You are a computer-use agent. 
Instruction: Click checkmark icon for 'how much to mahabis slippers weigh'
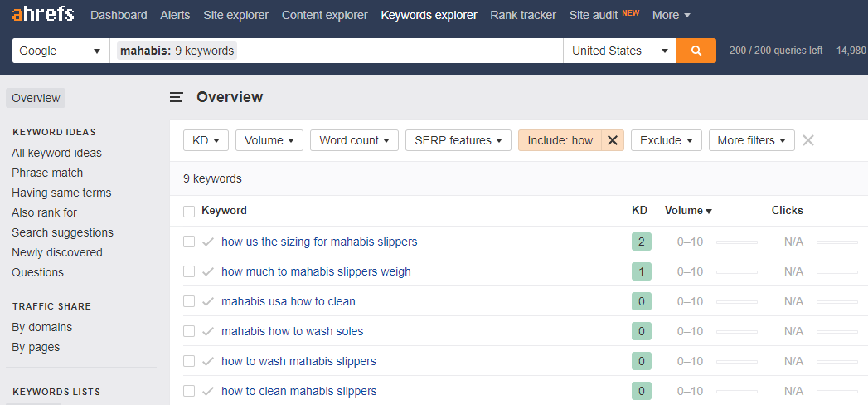pyautogui.click(x=208, y=271)
